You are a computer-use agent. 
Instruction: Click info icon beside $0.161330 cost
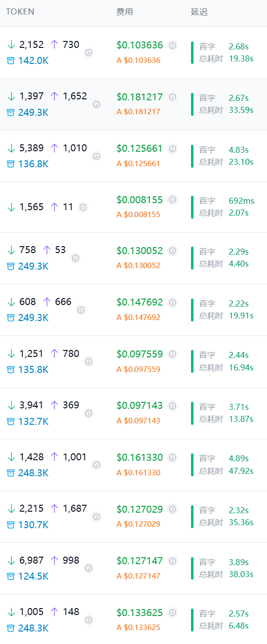point(172,457)
